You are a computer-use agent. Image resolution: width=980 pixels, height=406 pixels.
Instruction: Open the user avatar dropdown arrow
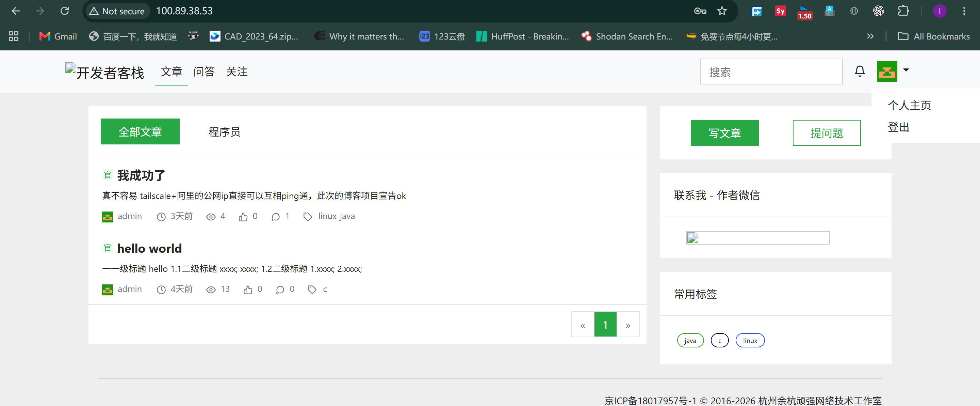pyautogui.click(x=906, y=70)
